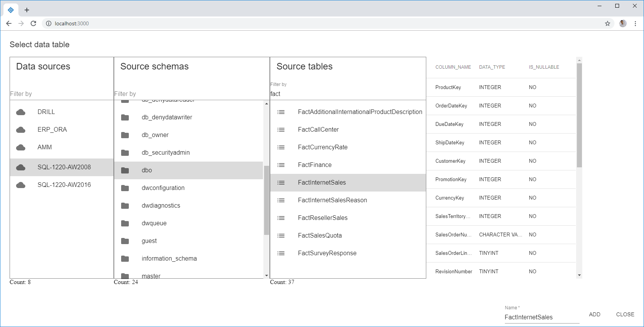Click the folder icon next to dwqueue
Viewport: 644px width, 327px height.
(125, 223)
